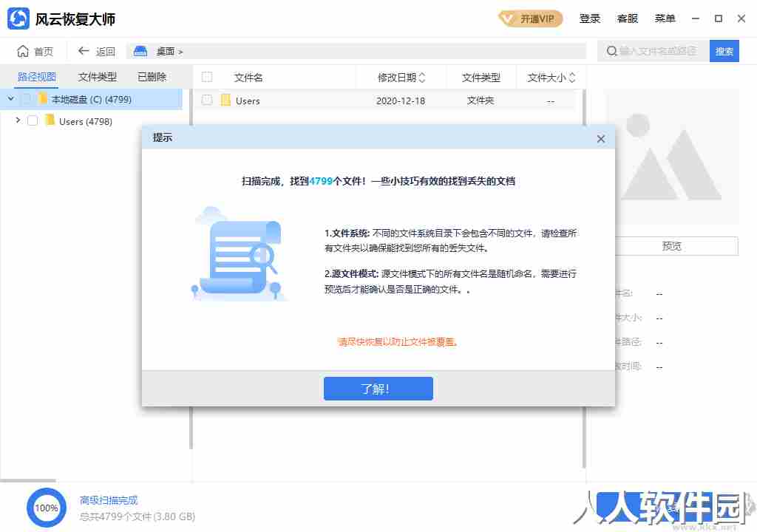The height and width of the screenshot is (532, 757).
Task: Click folder icon next to Users (4798)
Action: coord(50,120)
